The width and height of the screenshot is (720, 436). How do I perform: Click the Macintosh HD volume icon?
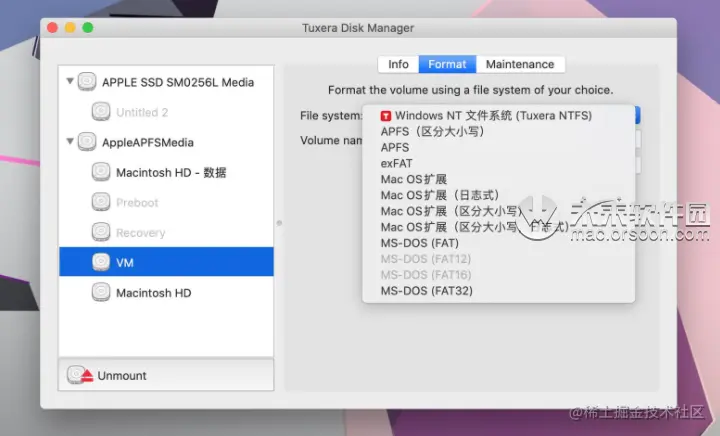(101, 292)
